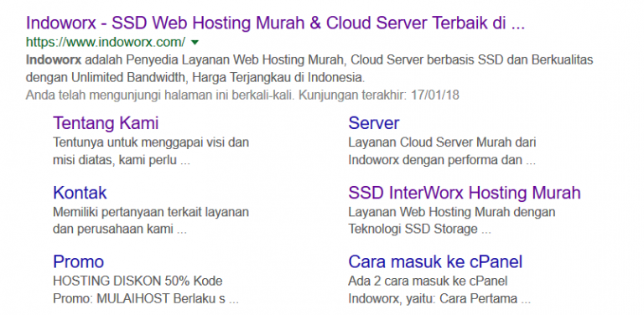Open the Cara masuk ke cPanel sitelink
644x315 pixels.
pos(435,261)
